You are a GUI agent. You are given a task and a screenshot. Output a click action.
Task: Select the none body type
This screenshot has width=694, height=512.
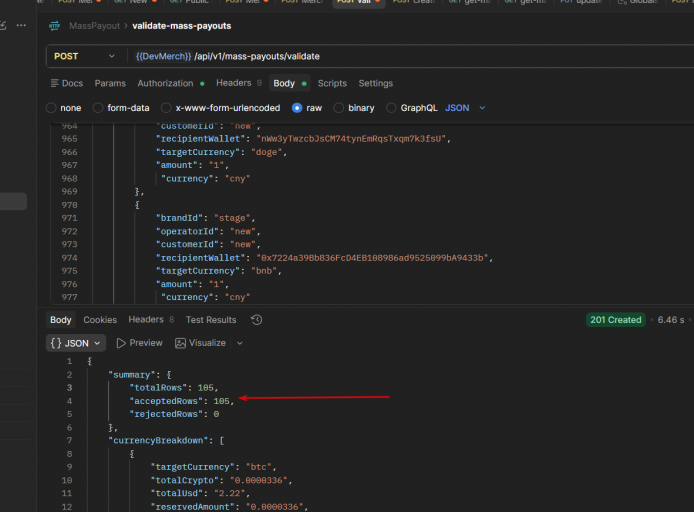[51, 108]
